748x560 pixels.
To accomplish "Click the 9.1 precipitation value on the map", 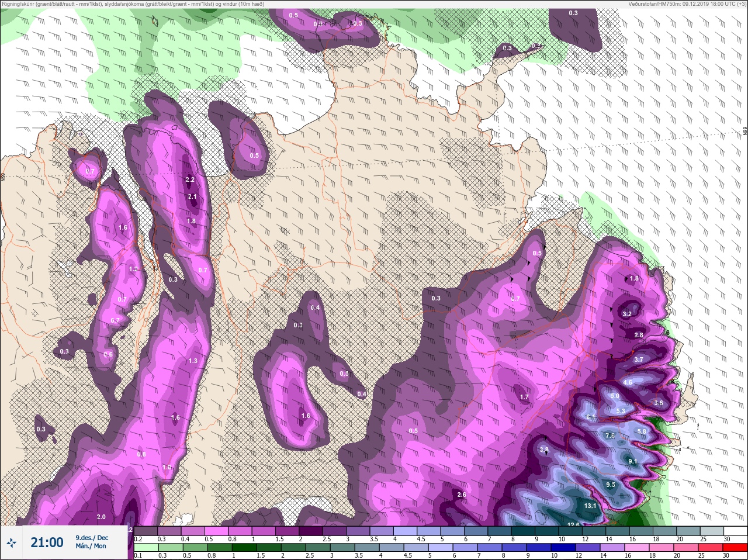I will pos(632,461).
